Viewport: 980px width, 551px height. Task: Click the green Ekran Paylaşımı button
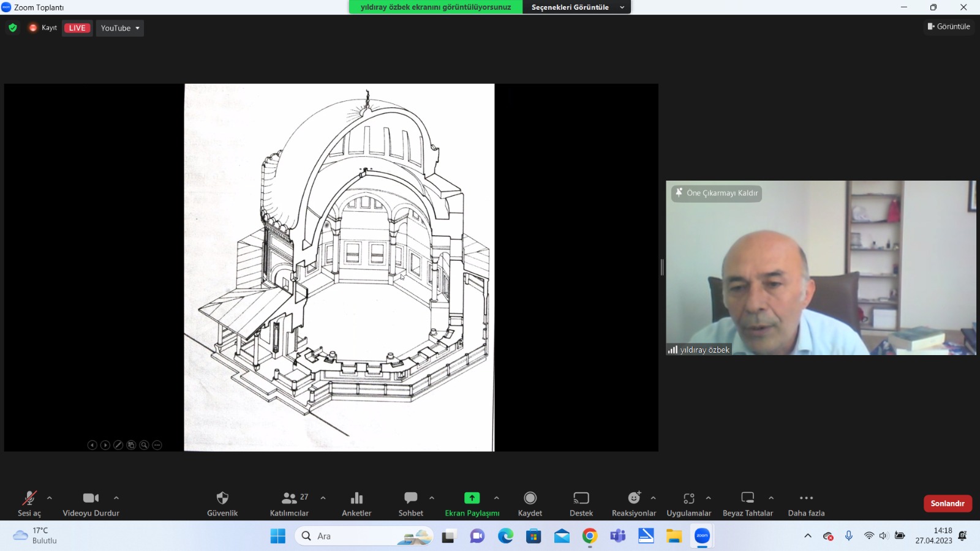tap(472, 503)
